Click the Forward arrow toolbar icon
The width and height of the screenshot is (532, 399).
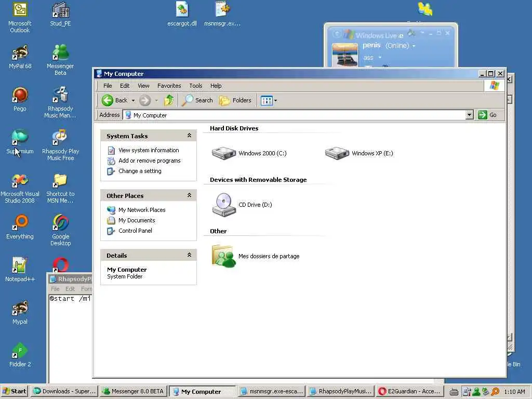point(145,100)
